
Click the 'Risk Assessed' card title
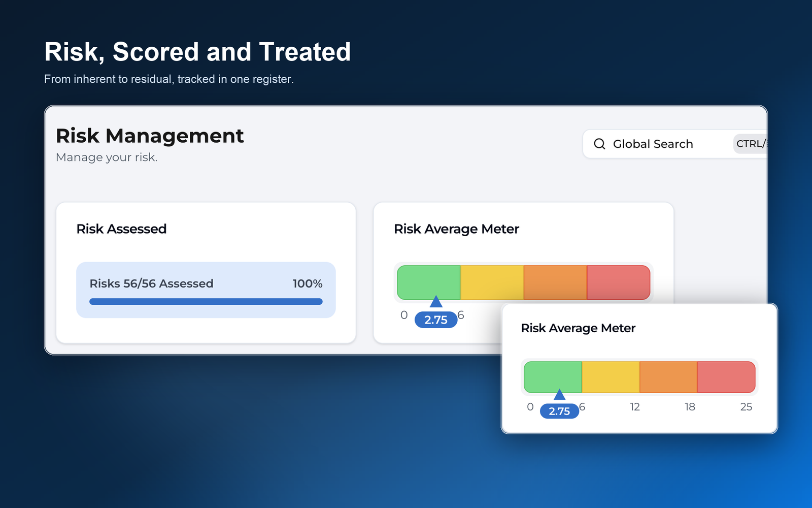click(x=121, y=229)
